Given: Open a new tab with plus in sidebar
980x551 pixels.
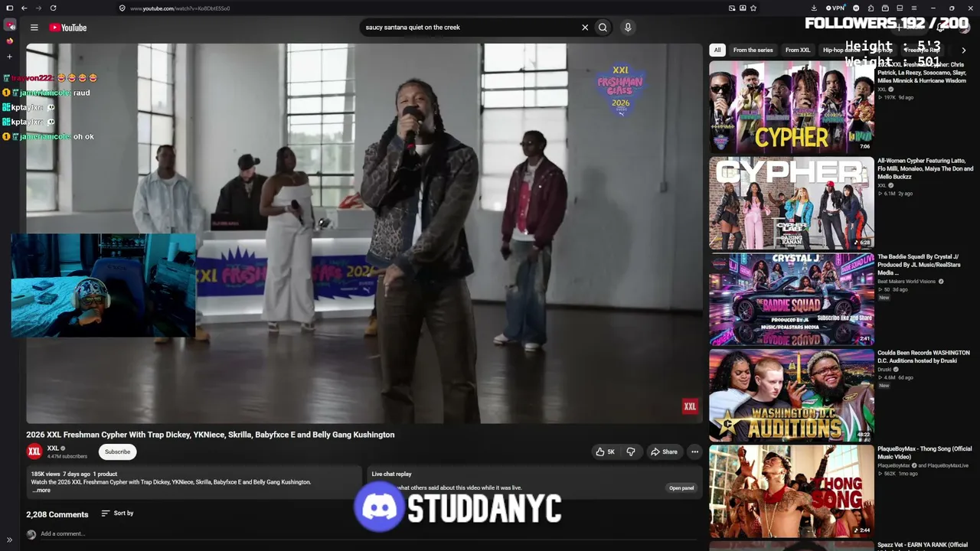Looking at the screenshot, I should [x=9, y=57].
